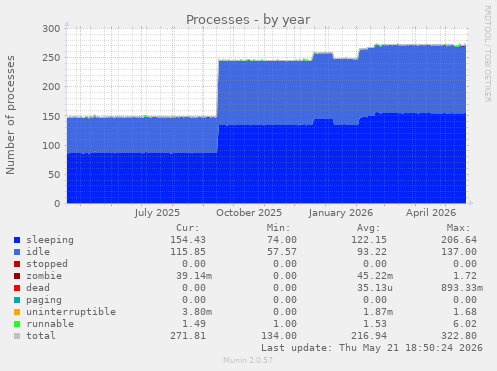Click zombie maximum value 1.72
Viewport: 497px width, 371px height.
tap(465, 276)
